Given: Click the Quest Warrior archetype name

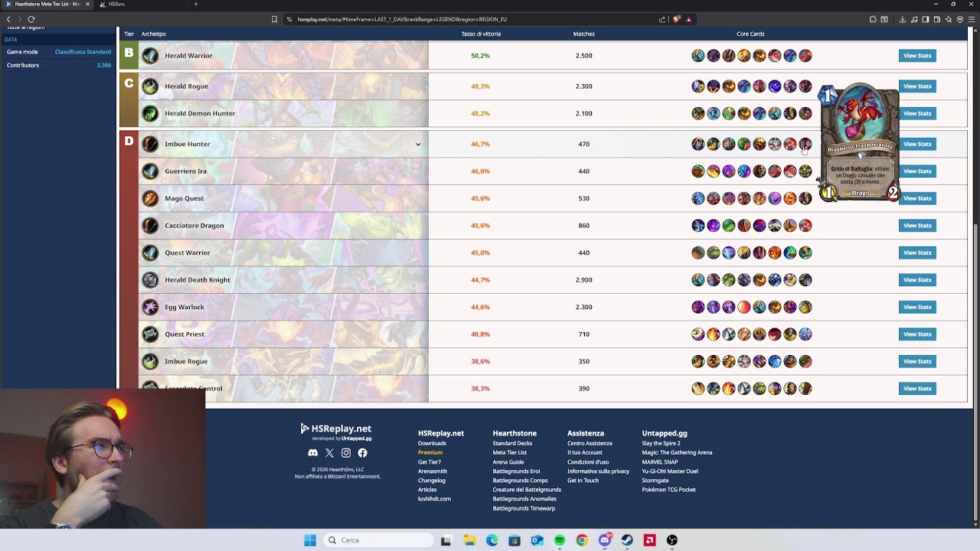Looking at the screenshot, I should [x=187, y=253].
